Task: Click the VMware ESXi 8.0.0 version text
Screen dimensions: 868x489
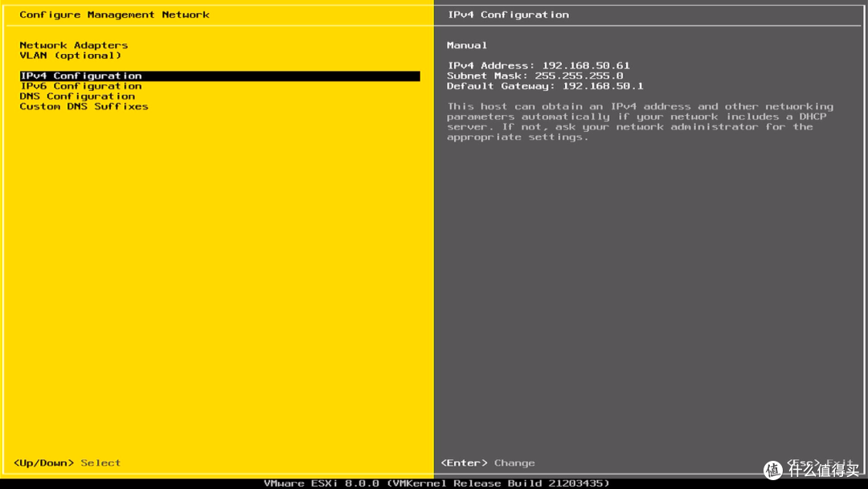Action: click(321, 483)
